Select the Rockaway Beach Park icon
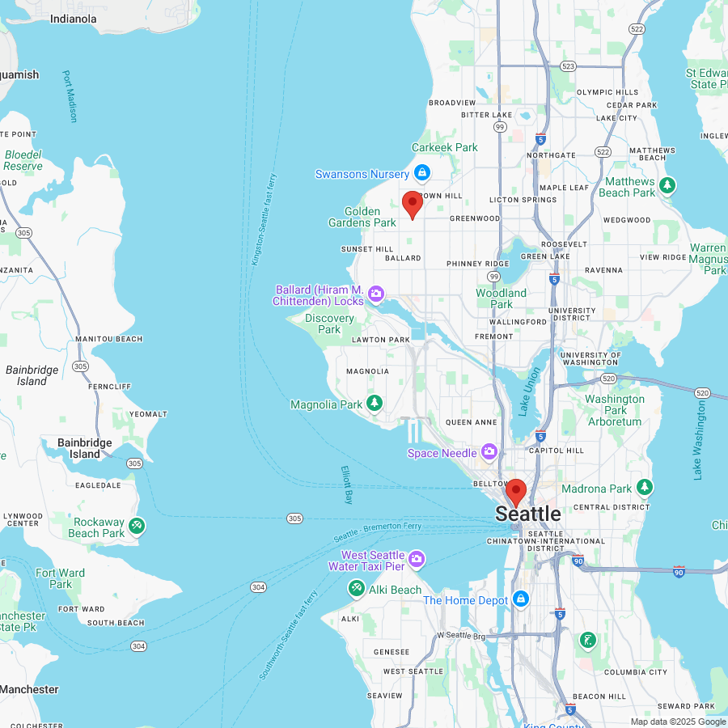 (137, 527)
